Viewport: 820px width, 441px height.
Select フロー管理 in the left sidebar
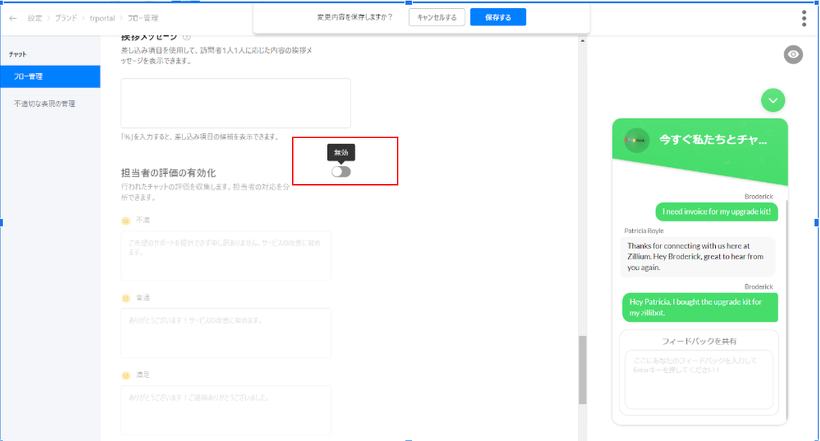click(x=50, y=76)
